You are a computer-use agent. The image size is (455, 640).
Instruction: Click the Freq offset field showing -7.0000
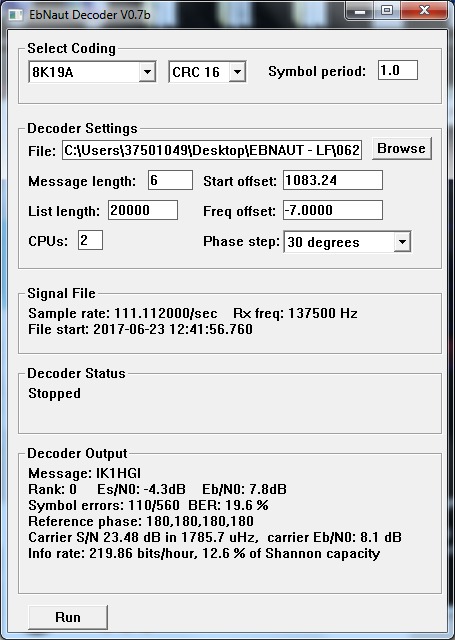[333, 210]
